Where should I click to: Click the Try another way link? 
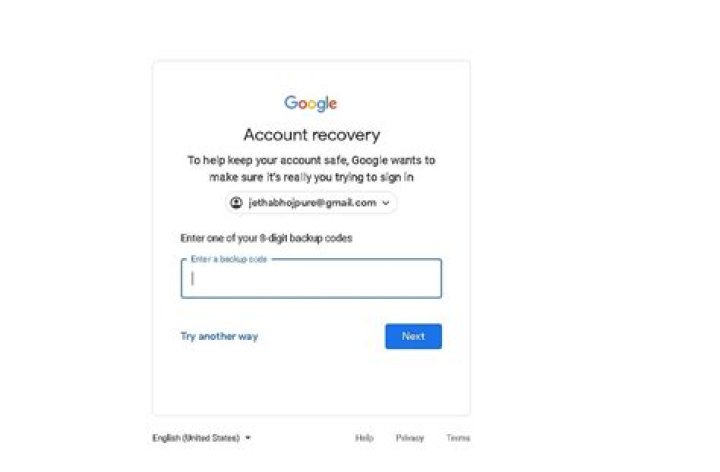(x=219, y=336)
